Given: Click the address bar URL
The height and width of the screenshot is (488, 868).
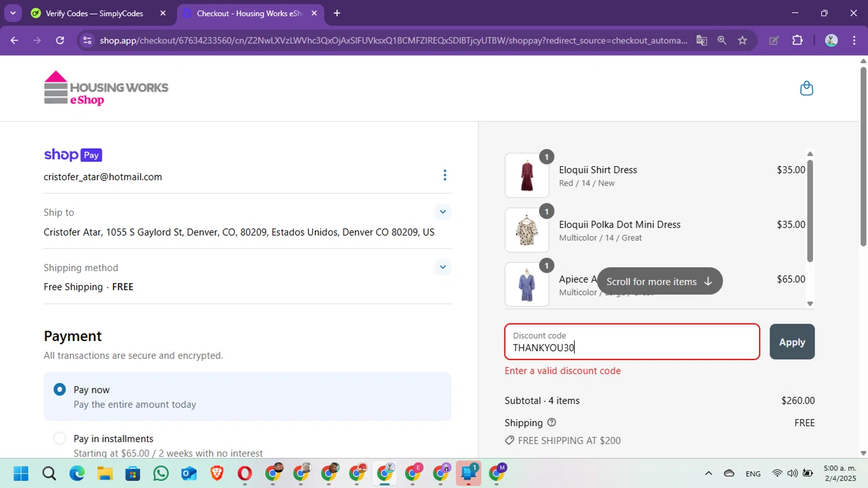Looking at the screenshot, I should (x=393, y=41).
